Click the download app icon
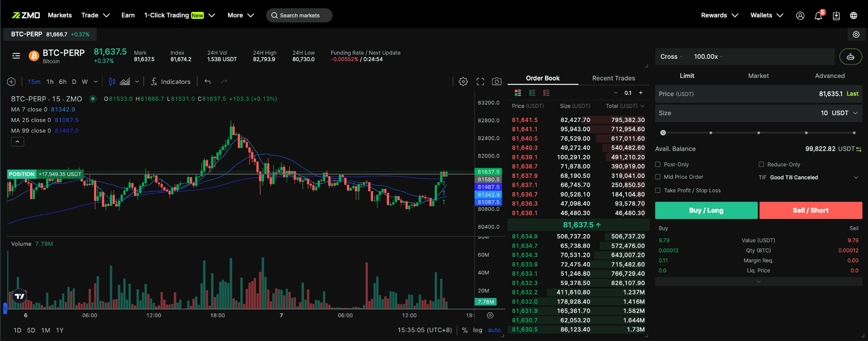The image size is (868, 341). point(836,15)
